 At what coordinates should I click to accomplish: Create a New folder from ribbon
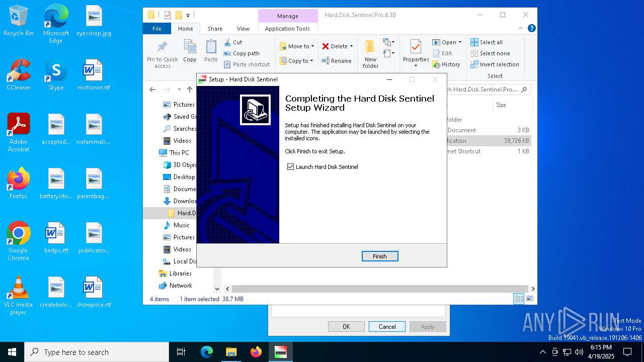[x=370, y=54]
